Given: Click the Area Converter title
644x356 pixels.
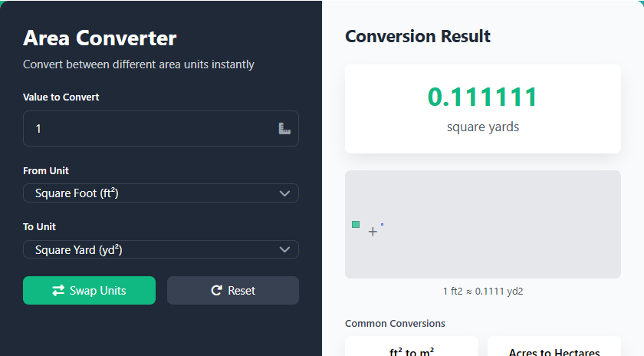Looking at the screenshot, I should click(x=100, y=38).
